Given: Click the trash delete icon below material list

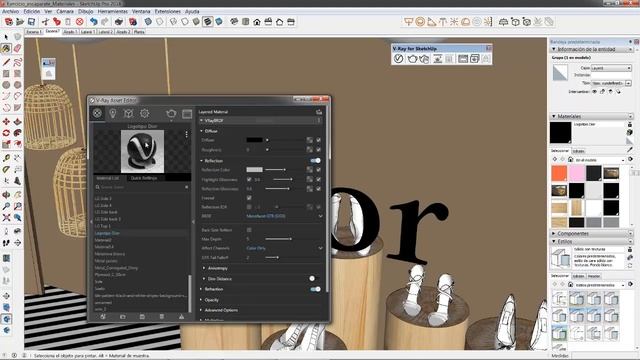Looking at the screenshot, I should (162, 316).
